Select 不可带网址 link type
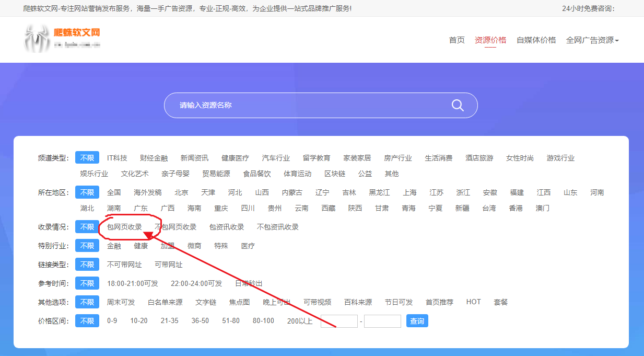The width and height of the screenshot is (644, 356). tap(125, 264)
